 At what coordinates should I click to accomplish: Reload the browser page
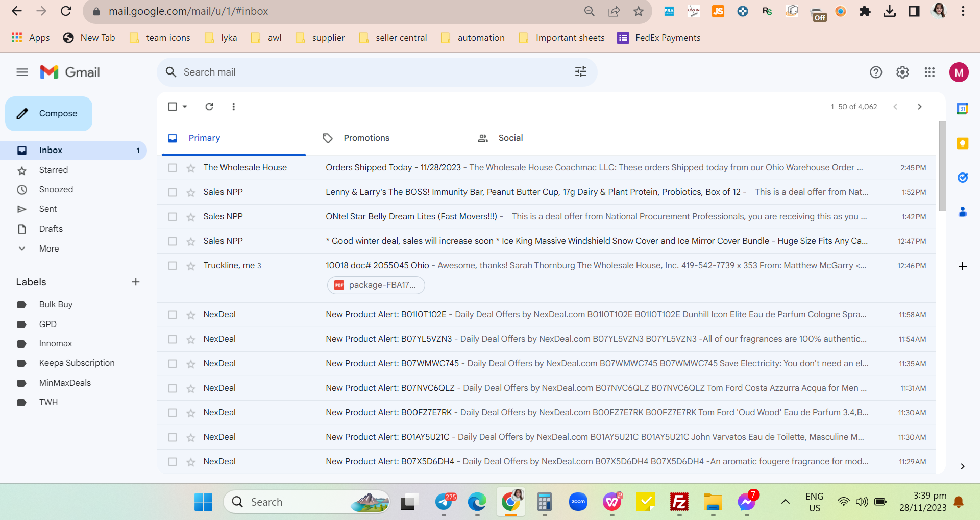click(66, 11)
